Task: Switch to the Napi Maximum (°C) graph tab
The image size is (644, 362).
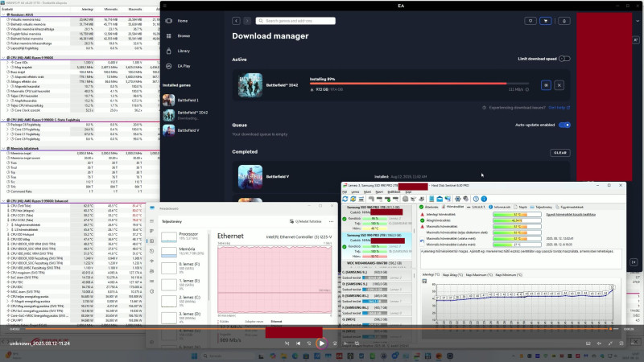Action: (479, 275)
